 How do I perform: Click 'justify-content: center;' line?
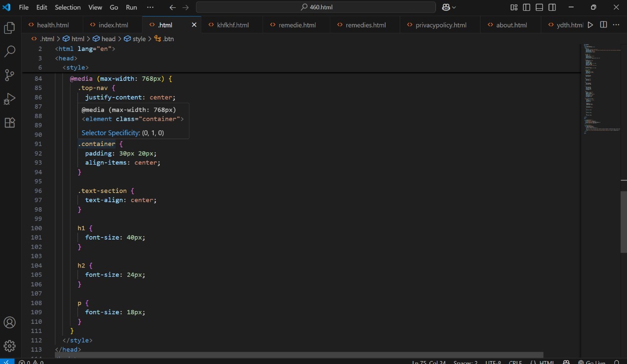pyautogui.click(x=130, y=97)
